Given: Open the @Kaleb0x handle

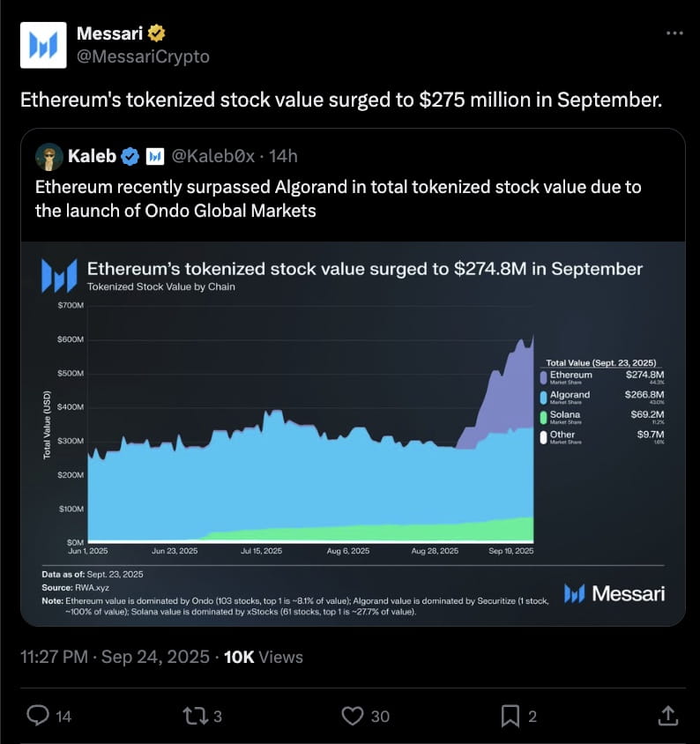Looking at the screenshot, I should (x=212, y=156).
